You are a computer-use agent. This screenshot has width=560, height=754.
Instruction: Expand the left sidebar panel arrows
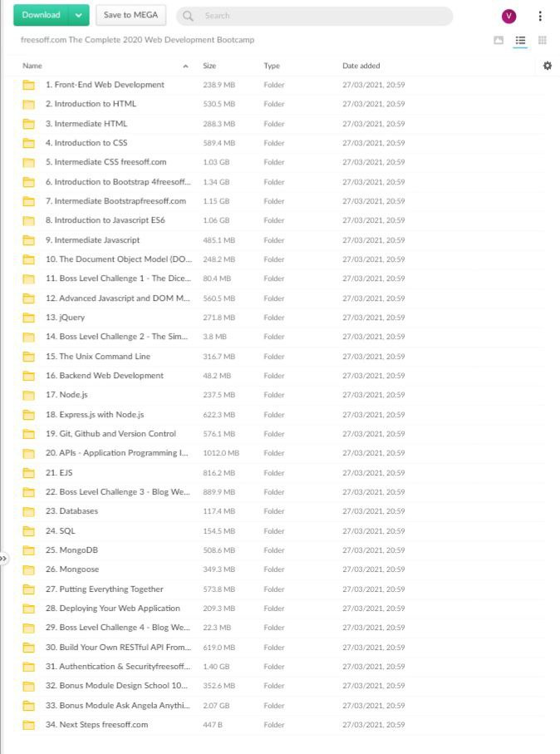point(3,559)
